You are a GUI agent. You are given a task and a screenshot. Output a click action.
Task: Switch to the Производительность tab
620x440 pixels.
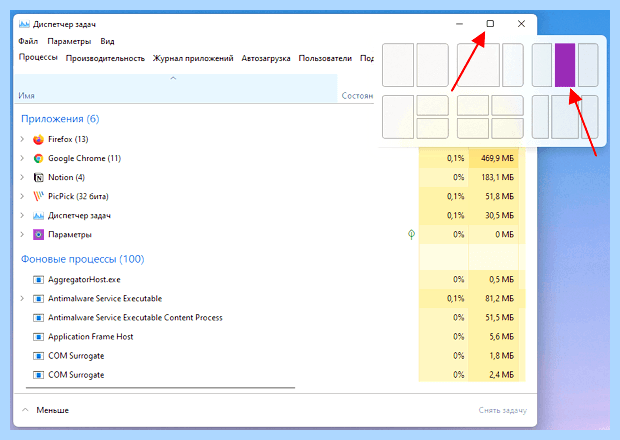[105, 58]
